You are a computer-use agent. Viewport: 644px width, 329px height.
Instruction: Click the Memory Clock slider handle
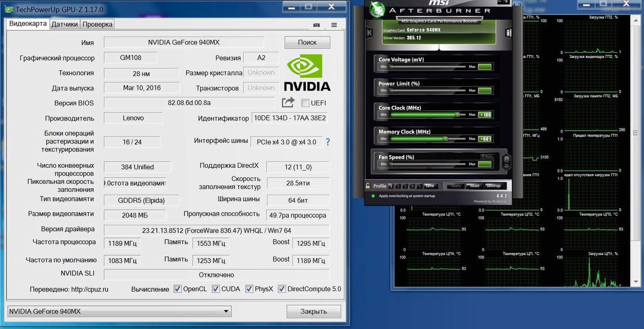(x=445, y=139)
